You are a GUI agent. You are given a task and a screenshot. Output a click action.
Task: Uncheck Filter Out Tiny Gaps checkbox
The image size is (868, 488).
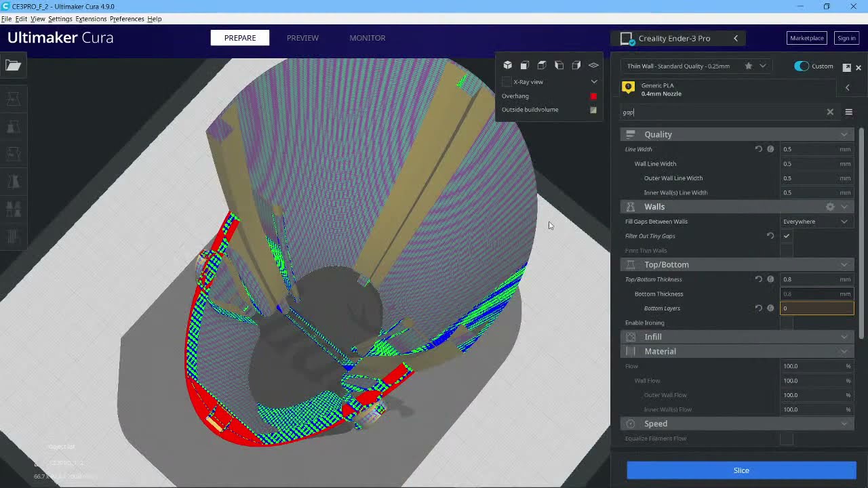tap(787, 236)
